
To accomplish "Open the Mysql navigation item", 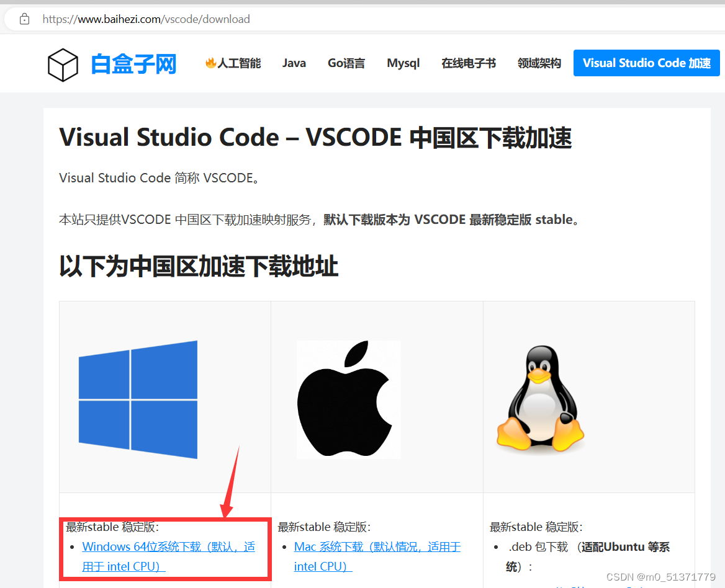I will (403, 63).
